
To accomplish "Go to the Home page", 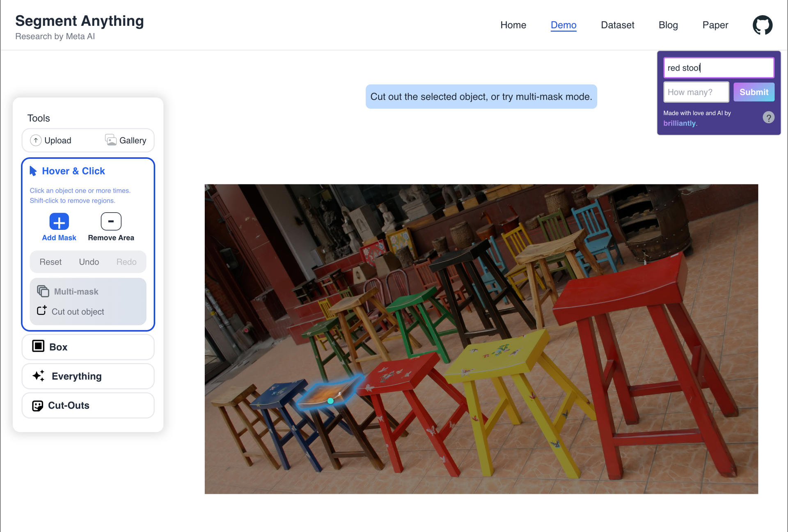I will pos(513,25).
